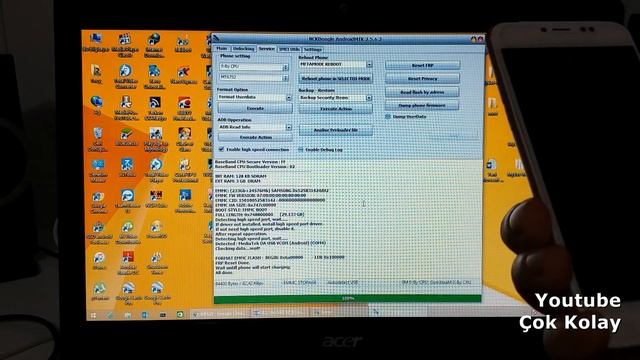Click Dump phone firmware button

[x=422, y=105]
